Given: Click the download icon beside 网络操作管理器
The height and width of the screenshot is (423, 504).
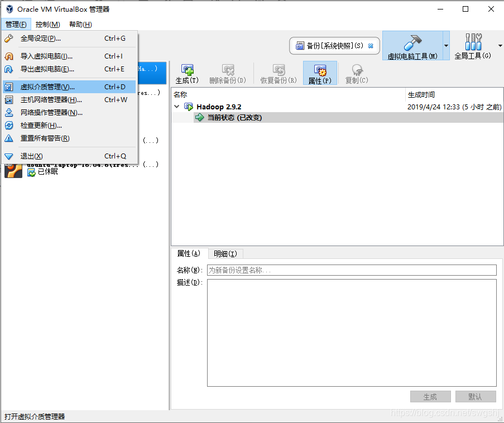Looking at the screenshot, I should click(x=9, y=113).
